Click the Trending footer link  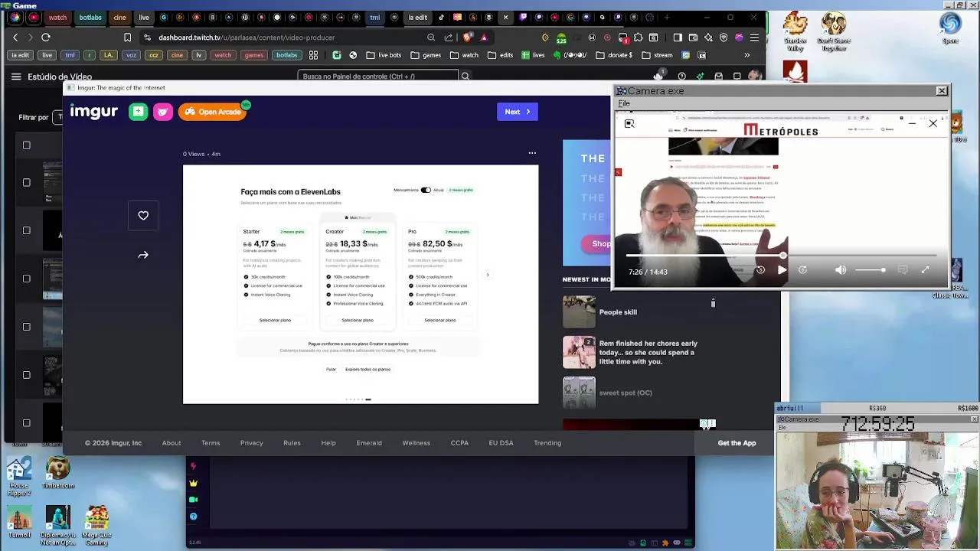pyautogui.click(x=547, y=443)
